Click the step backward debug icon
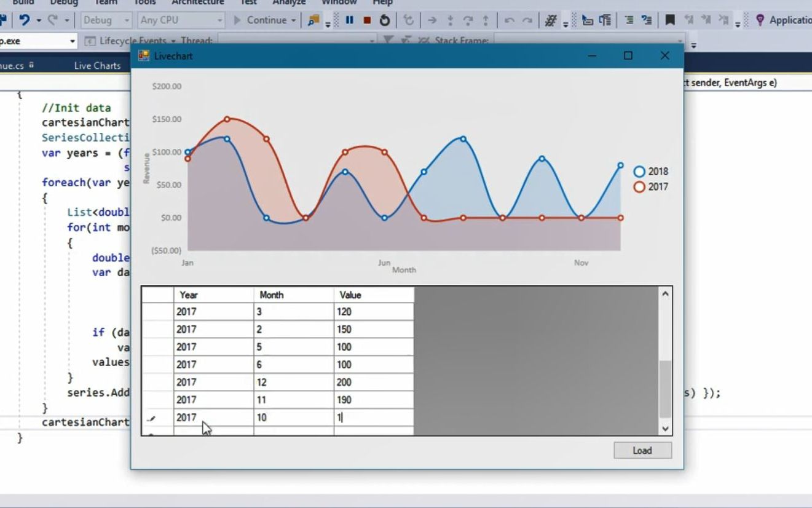 point(509,20)
